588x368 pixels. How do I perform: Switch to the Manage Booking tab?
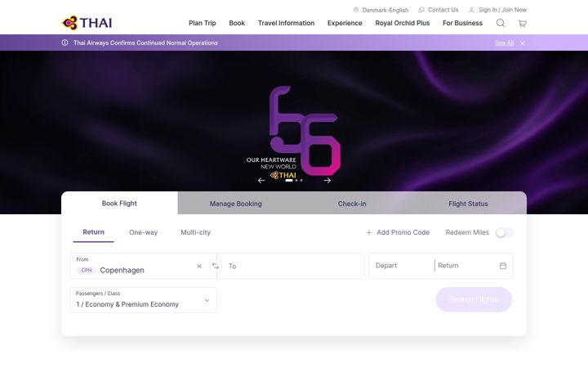point(236,204)
